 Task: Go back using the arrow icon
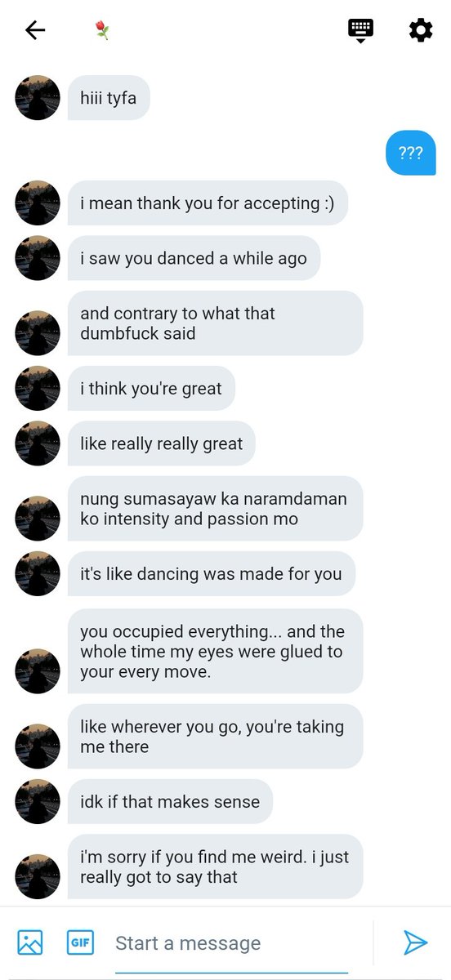point(35,31)
